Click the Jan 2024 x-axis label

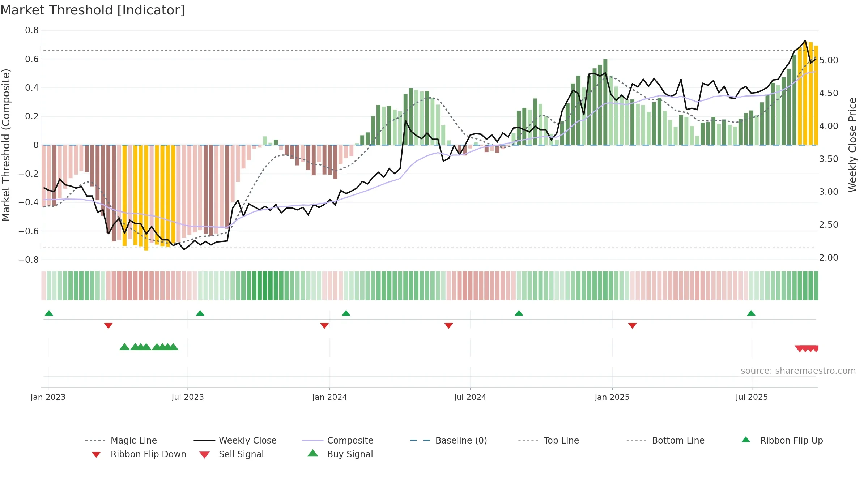[x=329, y=397]
